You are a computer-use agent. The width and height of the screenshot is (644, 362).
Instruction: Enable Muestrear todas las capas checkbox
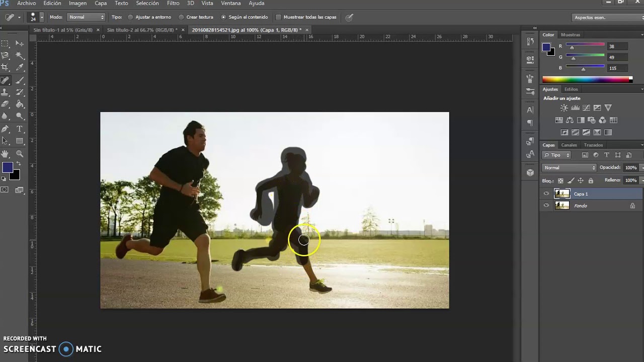coord(278,17)
